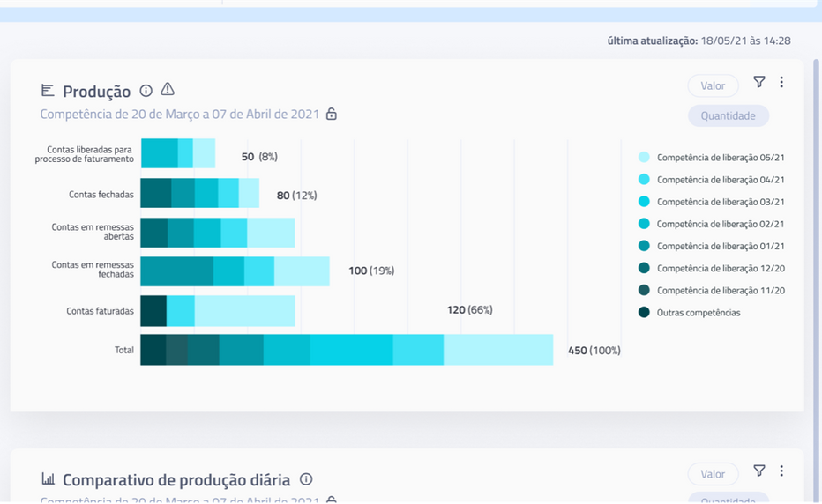Open the three-dot menu in Produção card
Viewport: 822px width, 504px height.
(781, 82)
